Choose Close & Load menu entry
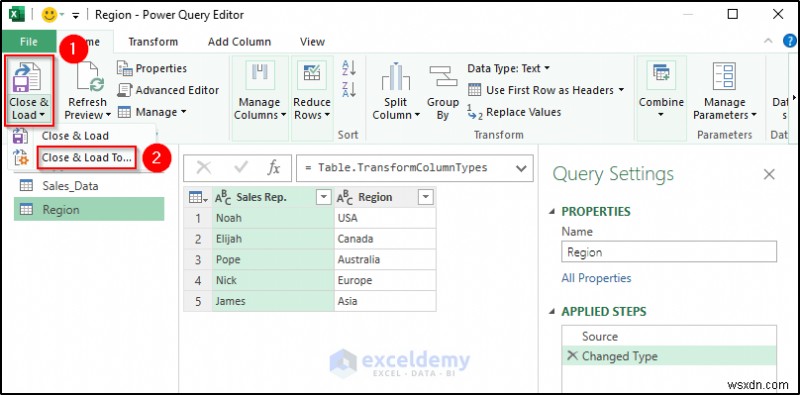Viewport: 800px width, 395px height. 75,136
